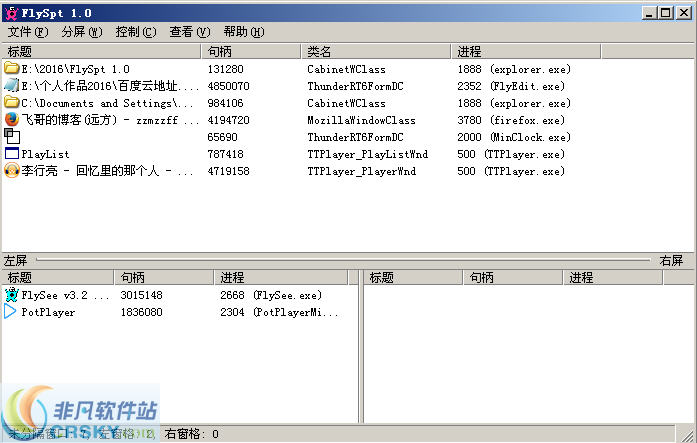
Task: Minimize the FlySpt window
Action: pyautogui.click(x=649, y=13)
